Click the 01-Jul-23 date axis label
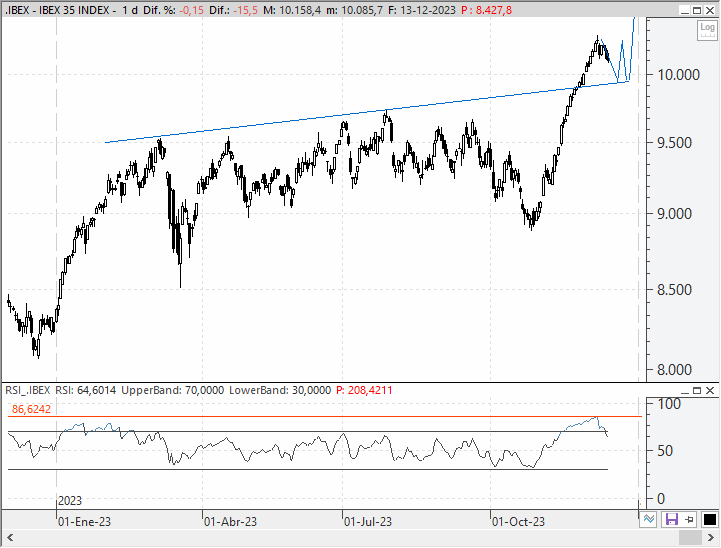The image size is (721, 548). (368, 522)
